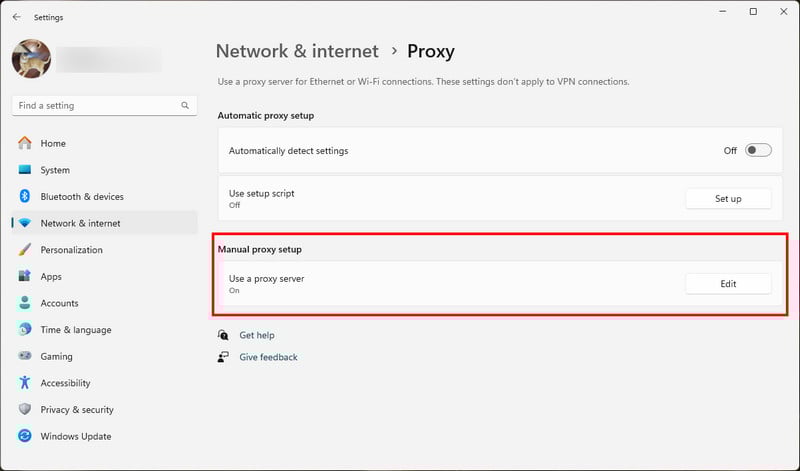The height and width of the screenshot is (471, 800).
Task: Select Network & internet in sidebar
Action: 104,223
